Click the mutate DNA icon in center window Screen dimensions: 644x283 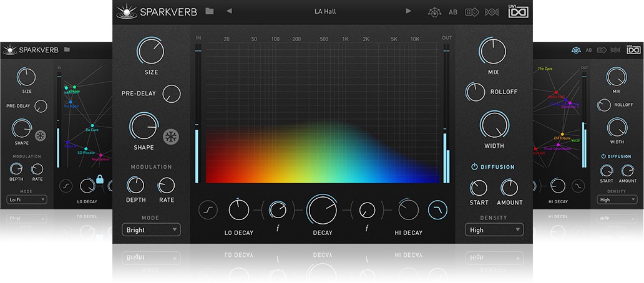tap(492, 12)
